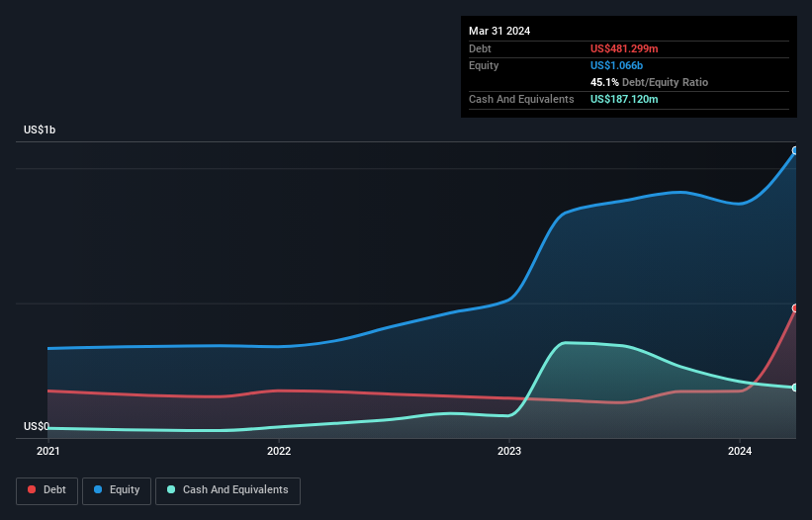Toggle Cash And Equivalents legend button
This screenshot has height=520, width=812.
(x=227, y=490)
